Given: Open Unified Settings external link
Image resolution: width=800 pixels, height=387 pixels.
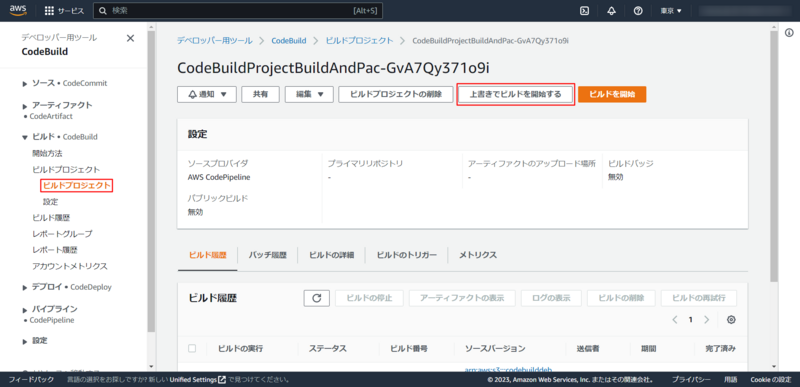Looking at the screenshot, I should click(x=198, y=380).
